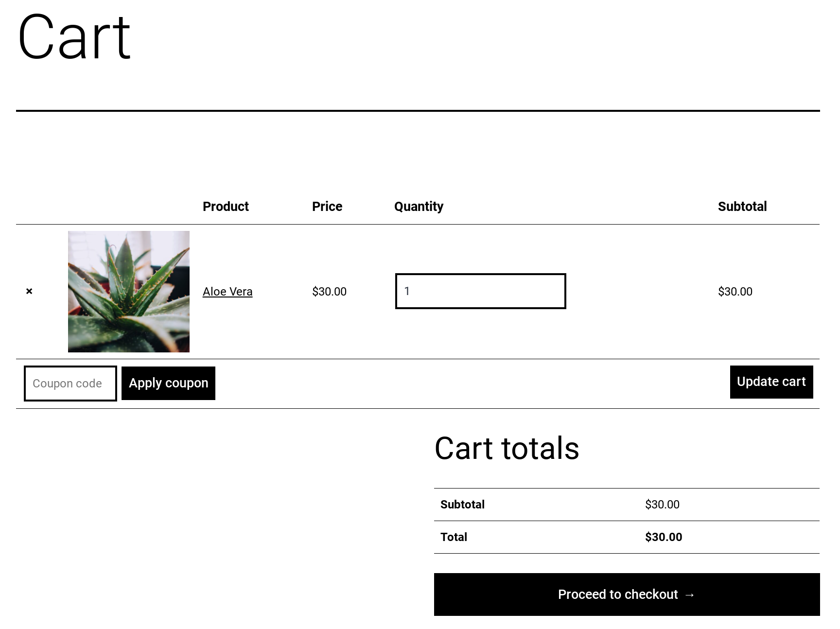Click the Cart page heading
The height and width of the screenshot is (629, 840).
(74, 37)
